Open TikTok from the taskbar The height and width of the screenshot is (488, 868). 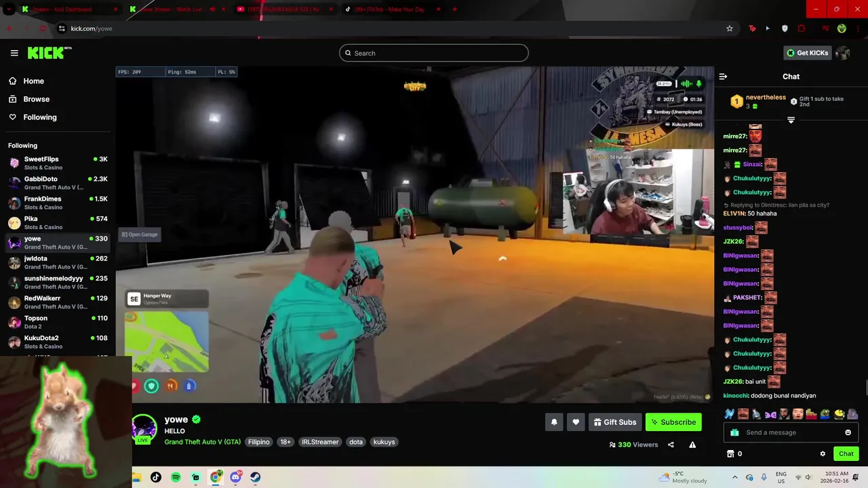[156, 477]
